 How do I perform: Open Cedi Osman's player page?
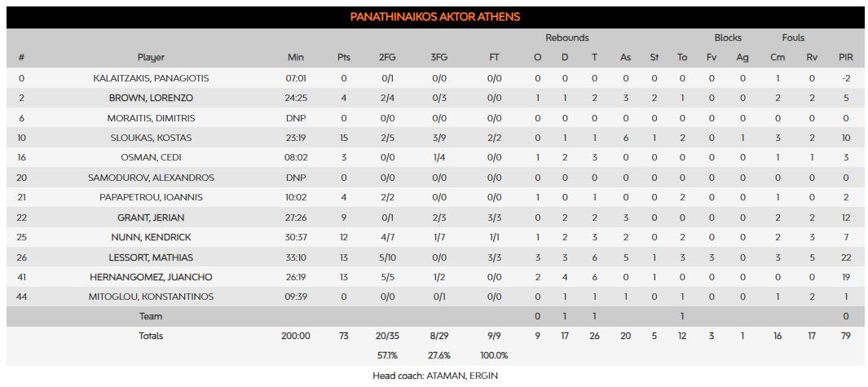click(152, 157)
